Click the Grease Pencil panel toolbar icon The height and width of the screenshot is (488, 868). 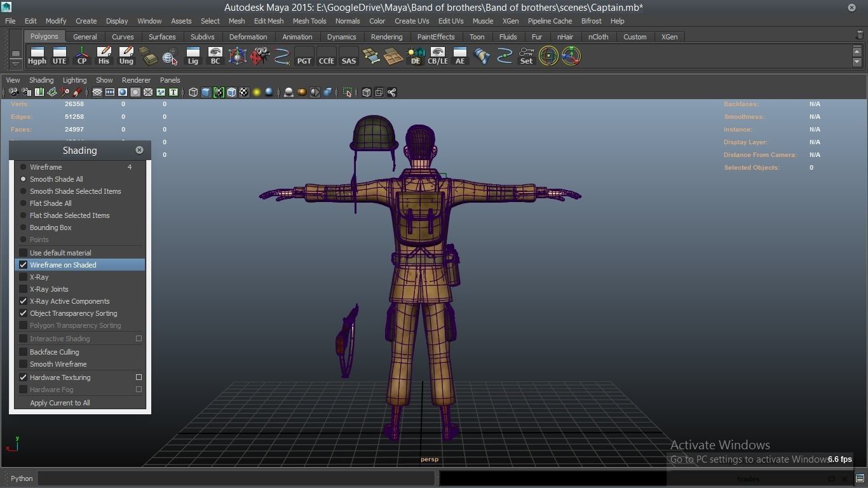[78, 92]
